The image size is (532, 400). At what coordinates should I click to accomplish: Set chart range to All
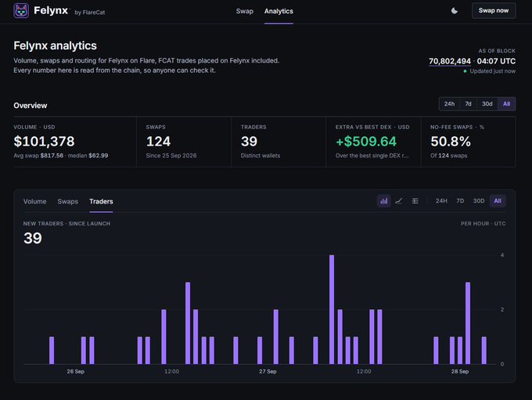point(498,201)
